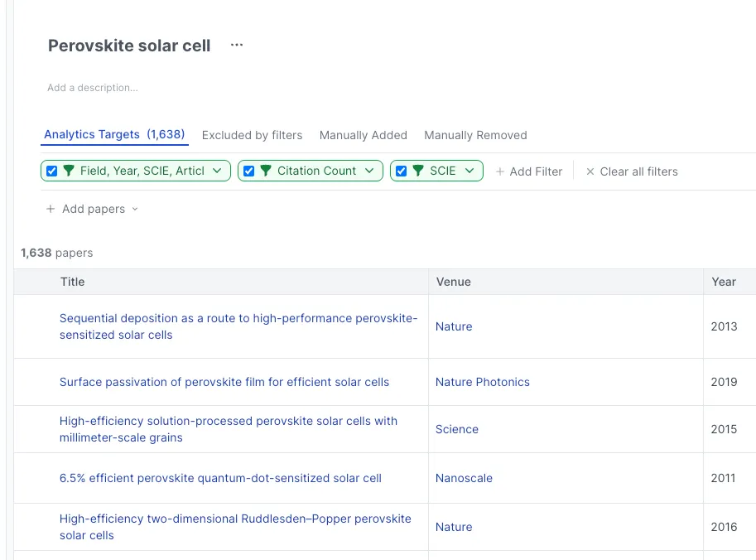Click the funnel icon on Citation Count filter

(266, 171)
